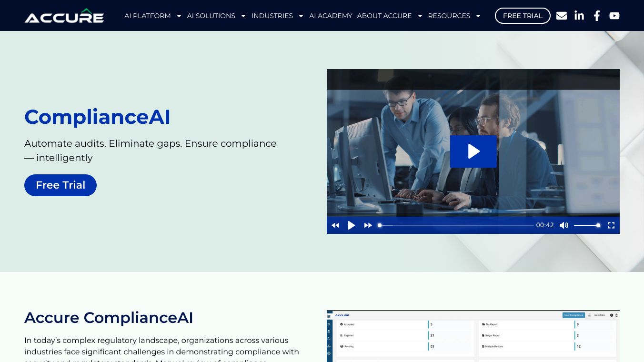Click the 'Accure ComplianceAI' section heading
This screenshot has width=644, height=362.
pyautogui.click(x=109, y=318)
